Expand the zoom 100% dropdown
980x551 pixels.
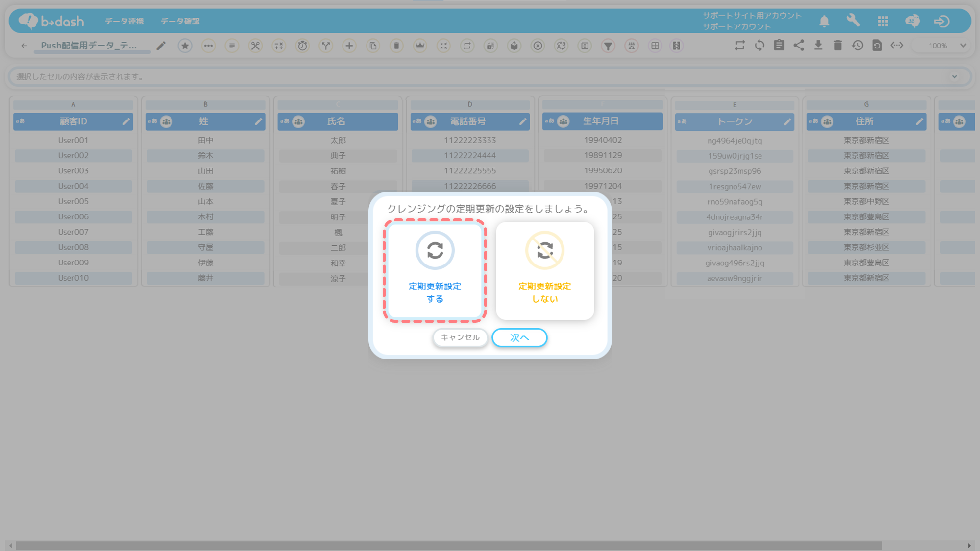(x=963, y=46)
